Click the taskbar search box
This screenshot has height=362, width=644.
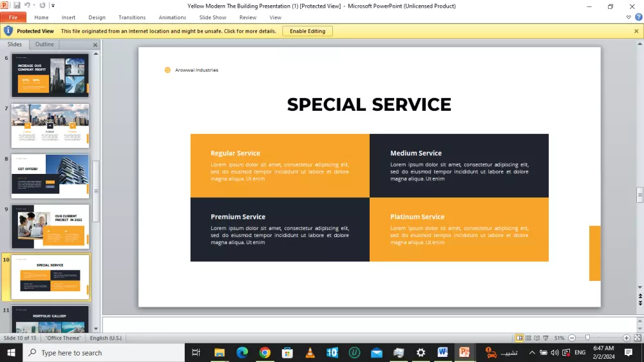point(104,352)
